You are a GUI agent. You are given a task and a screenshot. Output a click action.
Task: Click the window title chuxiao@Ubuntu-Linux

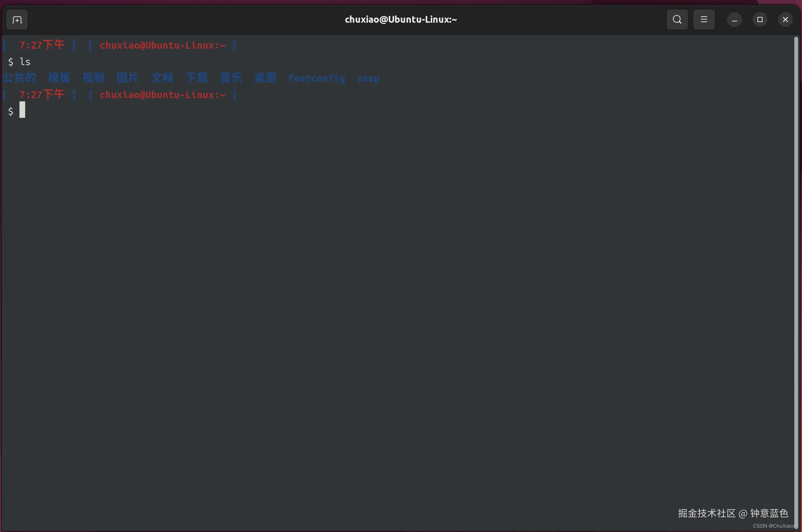coord(401,20)
